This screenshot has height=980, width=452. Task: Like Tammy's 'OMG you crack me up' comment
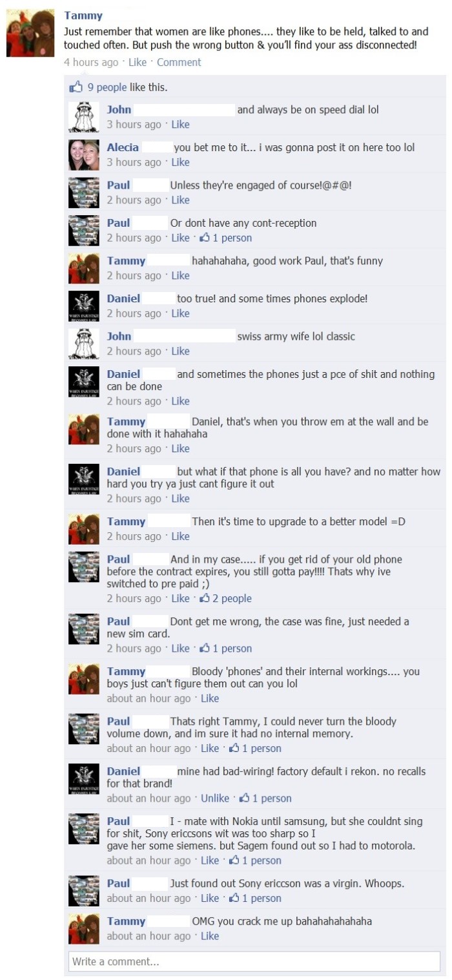[210, 935]
